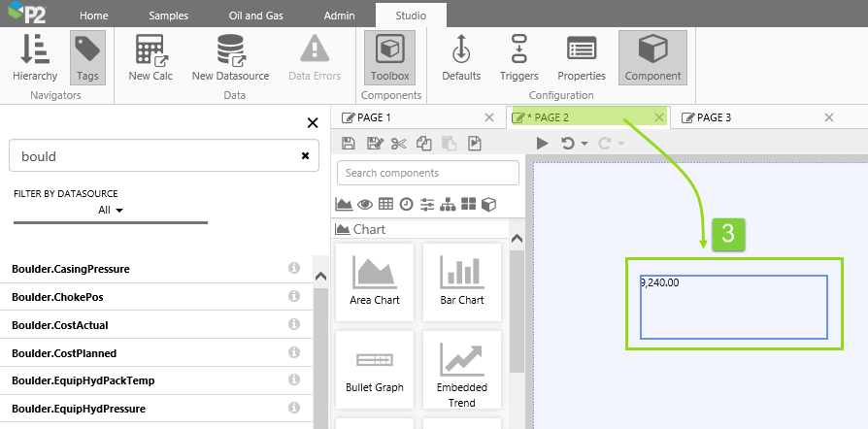The width and height of the screenshot is (868, 429).
Task: Open the Admin tab
Action: point(340,16)
